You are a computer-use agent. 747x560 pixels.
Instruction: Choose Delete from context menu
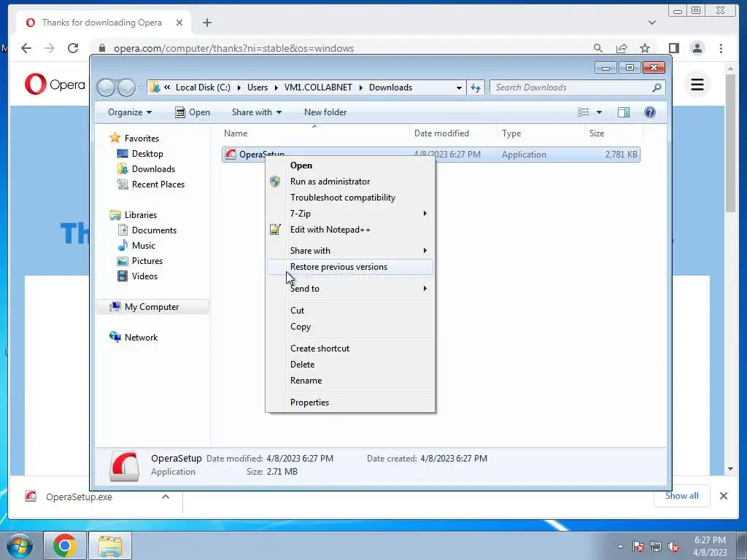click(x=350, y=365)
